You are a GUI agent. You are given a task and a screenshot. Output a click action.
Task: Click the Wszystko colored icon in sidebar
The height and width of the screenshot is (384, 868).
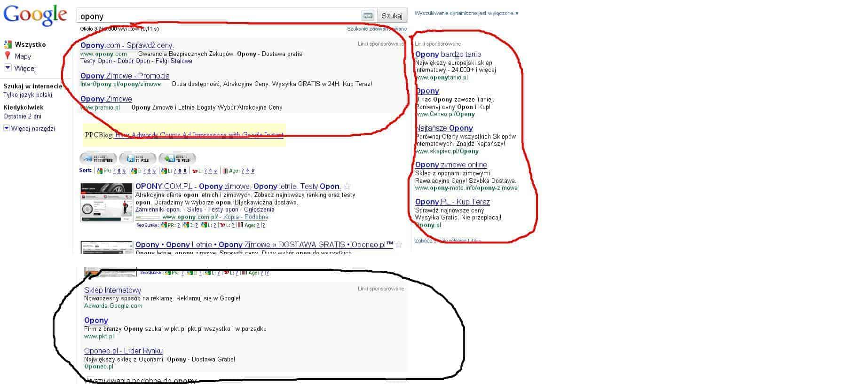(8, 45)
